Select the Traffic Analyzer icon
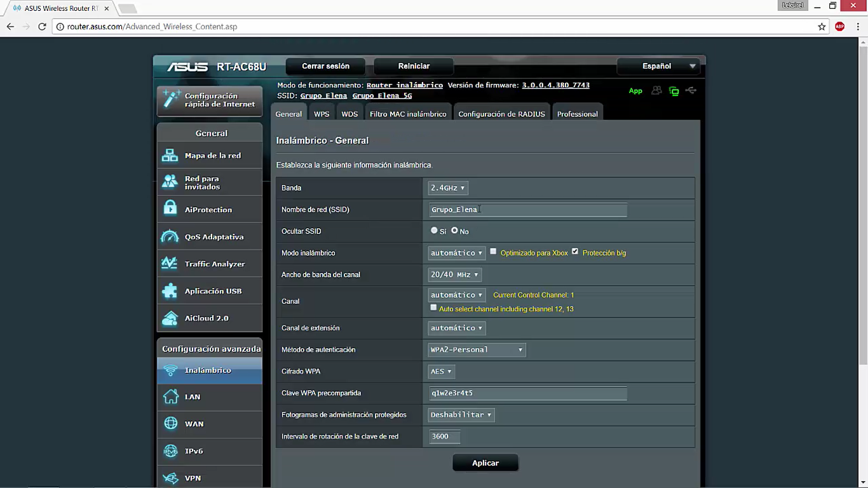This screenshot has width=868, height=488. (170, 263)
